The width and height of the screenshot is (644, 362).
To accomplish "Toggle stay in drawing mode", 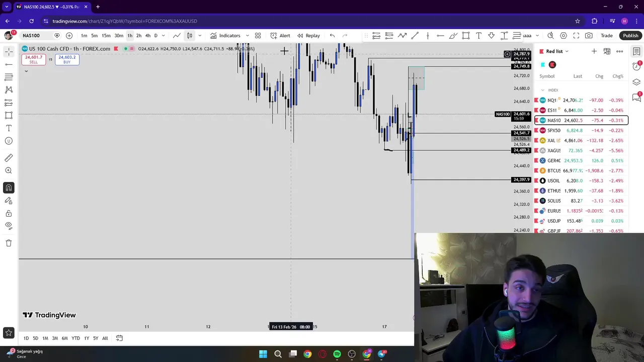I will coord(9,201).
